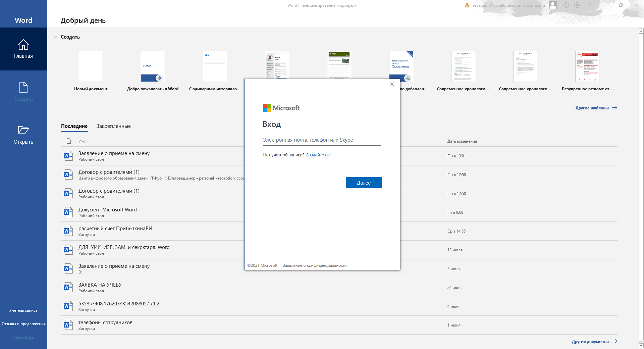Switch to the Закрепленные tab
Viewport: 644px width, 349px height.
pos(114,126)
